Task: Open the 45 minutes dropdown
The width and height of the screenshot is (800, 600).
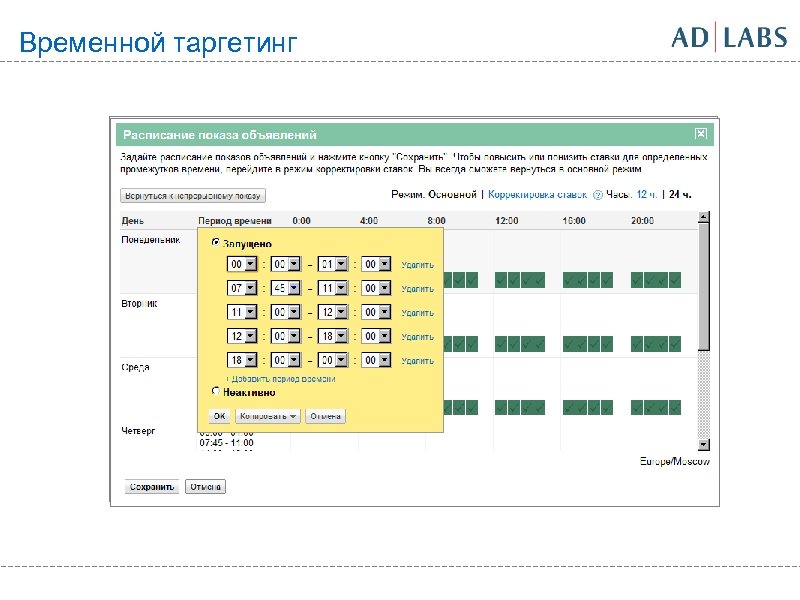Action: [286, 288]
